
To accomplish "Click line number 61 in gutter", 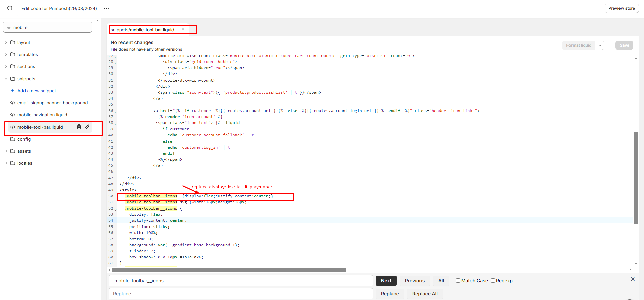I will click(111, 263).
